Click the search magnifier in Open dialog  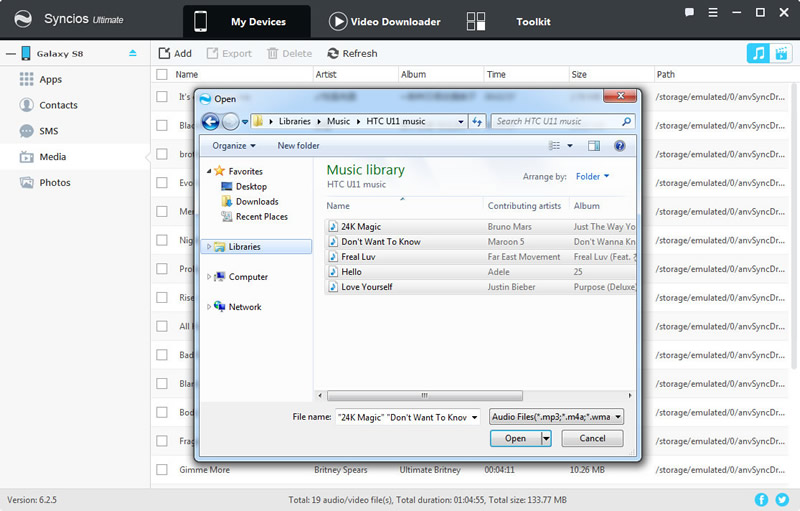(x=626, y=121)
